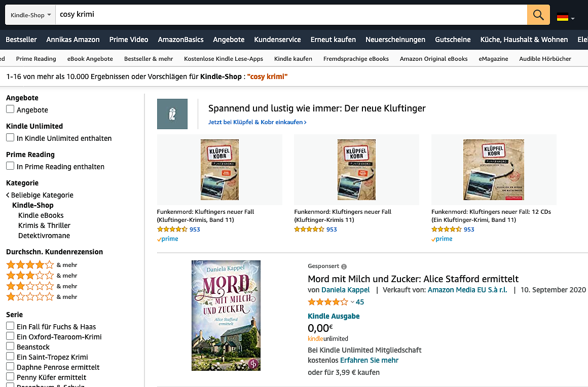Open seller Amazon Media EU S.à r.l.
This screenshot has height=387, width=588.
(467, 290)
